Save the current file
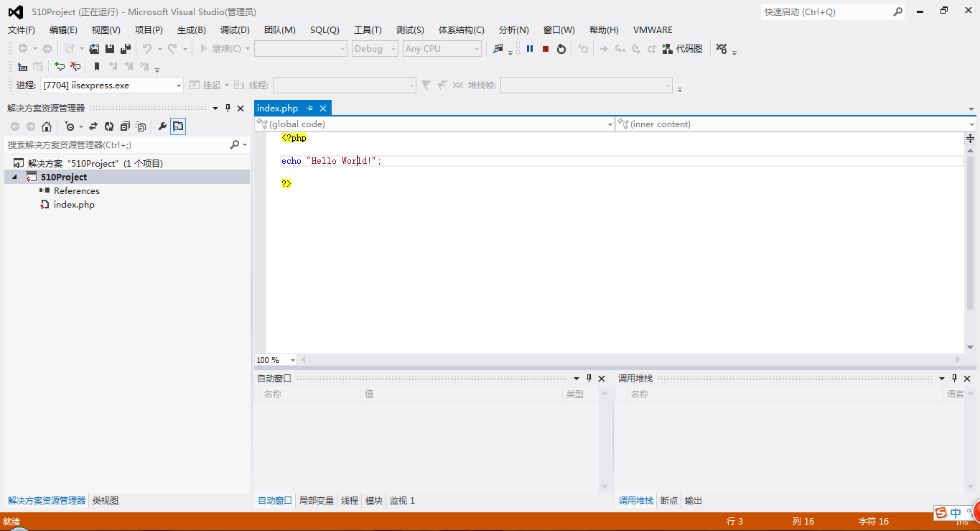 [x=110, y=49]
